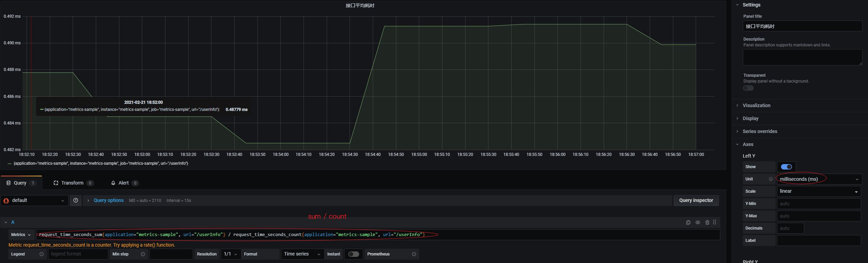Click the query drag handle icon
The width and height of the screenshot is (868, 263).
coord(715,222)
